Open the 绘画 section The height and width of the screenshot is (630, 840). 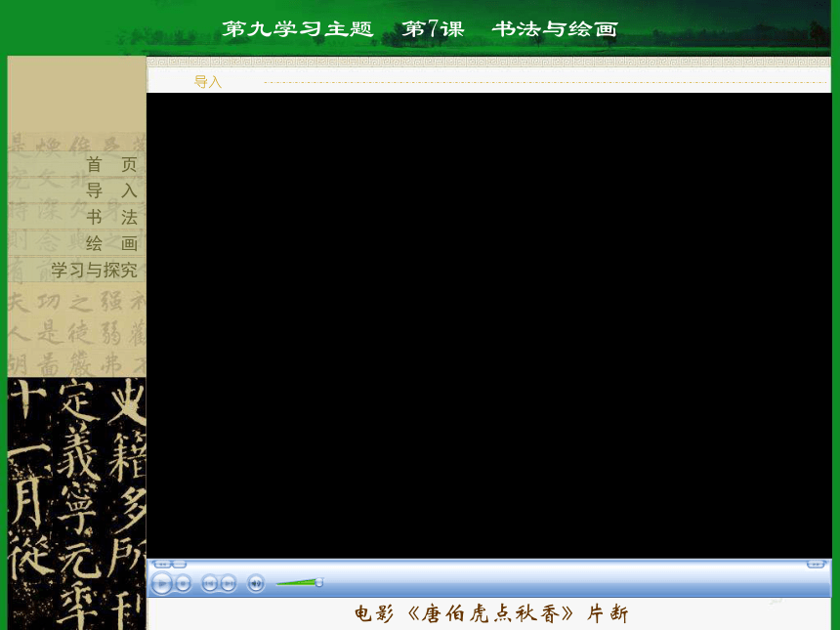point(111,243)
